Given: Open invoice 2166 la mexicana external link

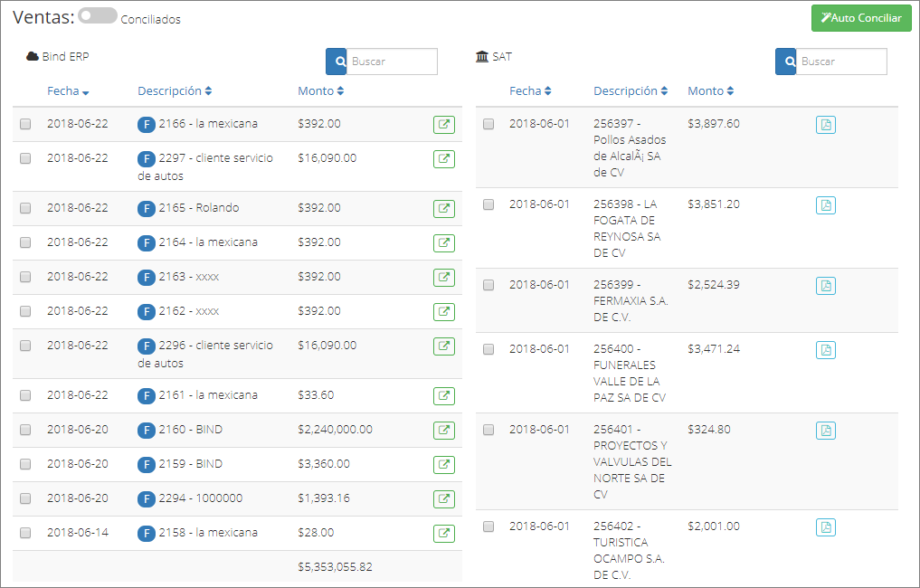Looking at the screenshot, I should click(x=443, y=125).
